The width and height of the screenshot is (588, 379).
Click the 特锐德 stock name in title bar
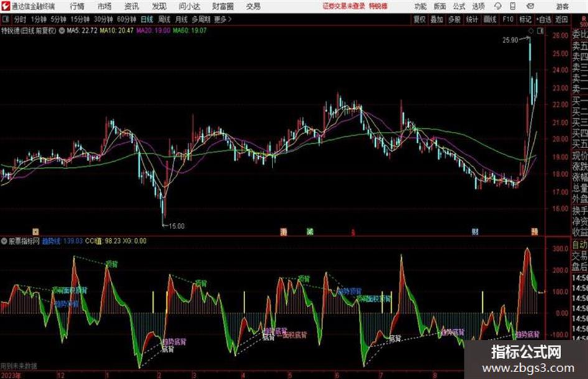[378, 6]
